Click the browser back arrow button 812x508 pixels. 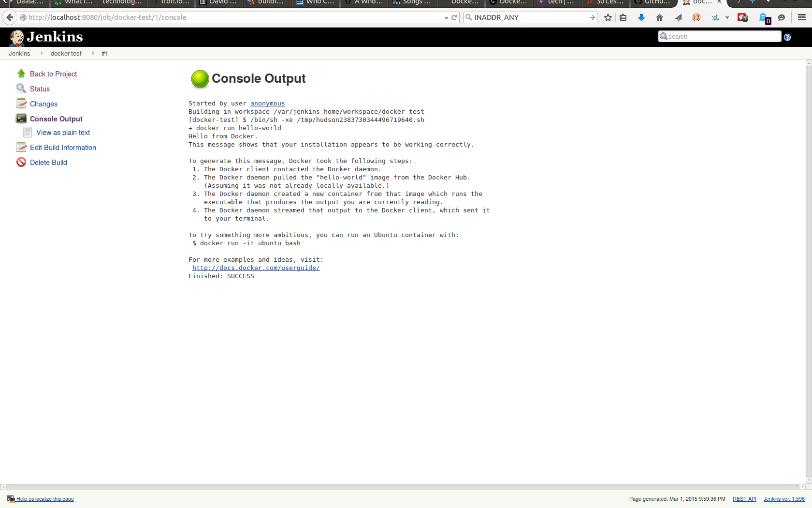10,17
